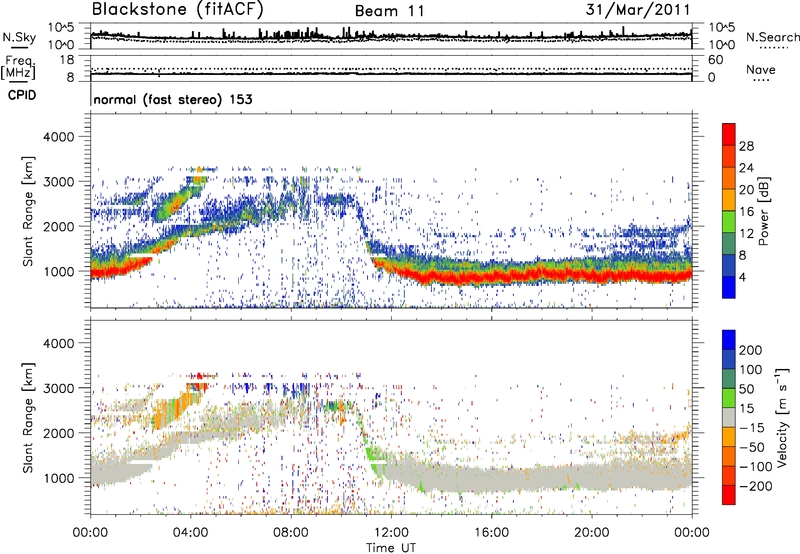Click the red bottom segment of Velocity colorbar
Screen dimensions: 800x554
[729, 495]
